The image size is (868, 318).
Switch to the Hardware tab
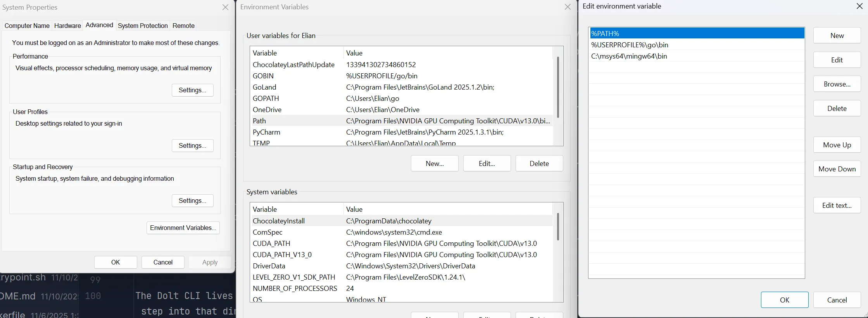tap(67, 26)
